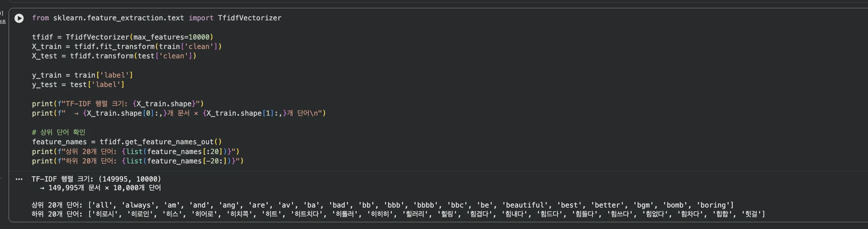
Task: Click the y_test label assignment line
Action: (x=78, y=85)
